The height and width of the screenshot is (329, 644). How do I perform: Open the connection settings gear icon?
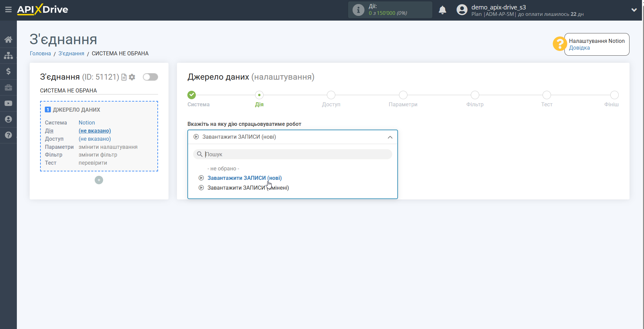coord(132,77)
